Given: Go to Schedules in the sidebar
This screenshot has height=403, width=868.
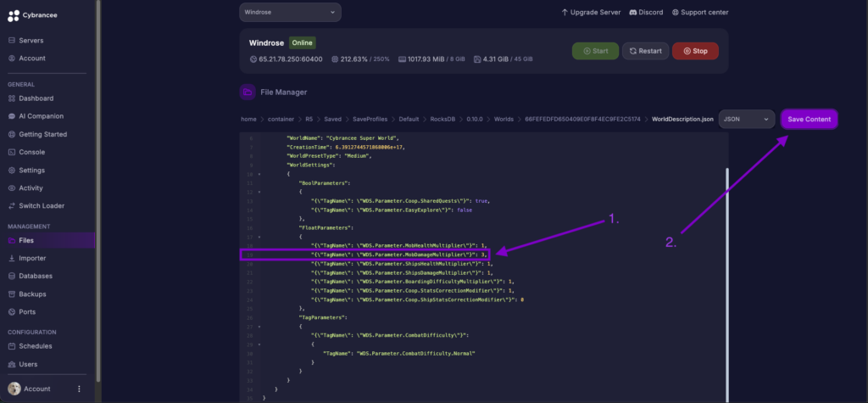Looking at the screenshot, I should tap(35, 346).
